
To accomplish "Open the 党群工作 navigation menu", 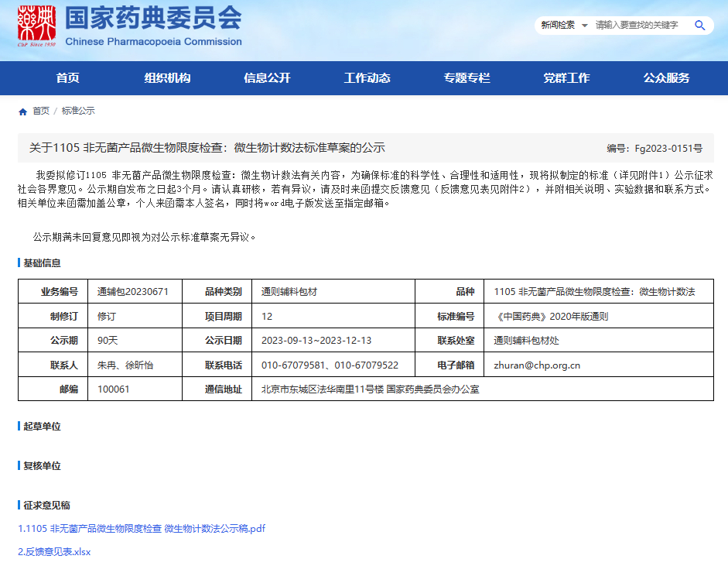I will [x=567, y=78].
